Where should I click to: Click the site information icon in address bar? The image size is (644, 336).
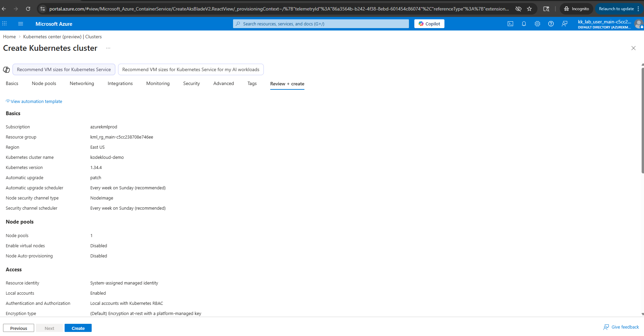click(x=43, y=9)
